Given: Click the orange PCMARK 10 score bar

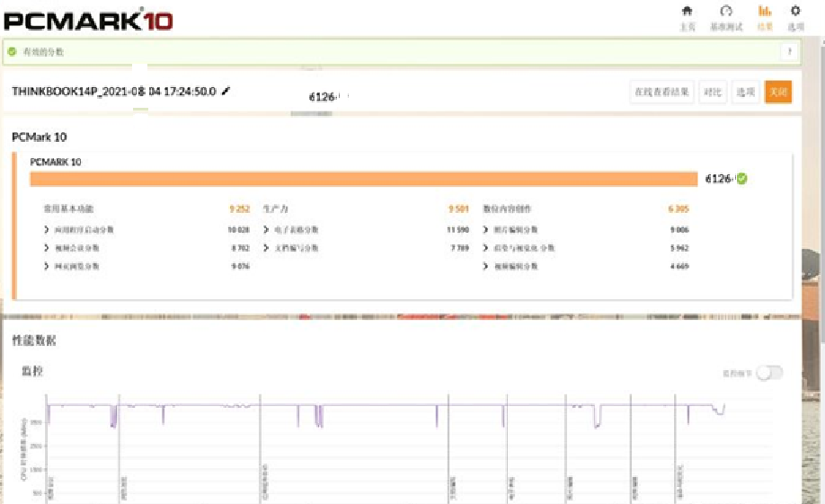Looking at the screenshot, I should click(x=364, y=179).
